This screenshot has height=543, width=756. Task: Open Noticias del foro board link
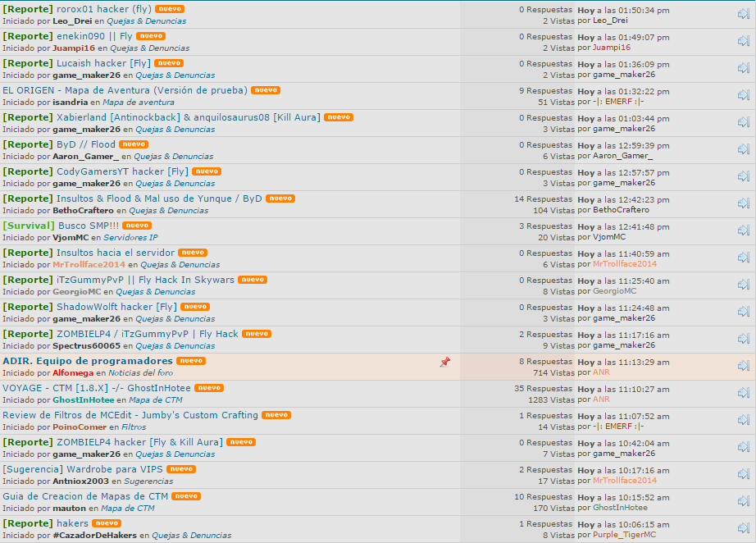(141, 372)
